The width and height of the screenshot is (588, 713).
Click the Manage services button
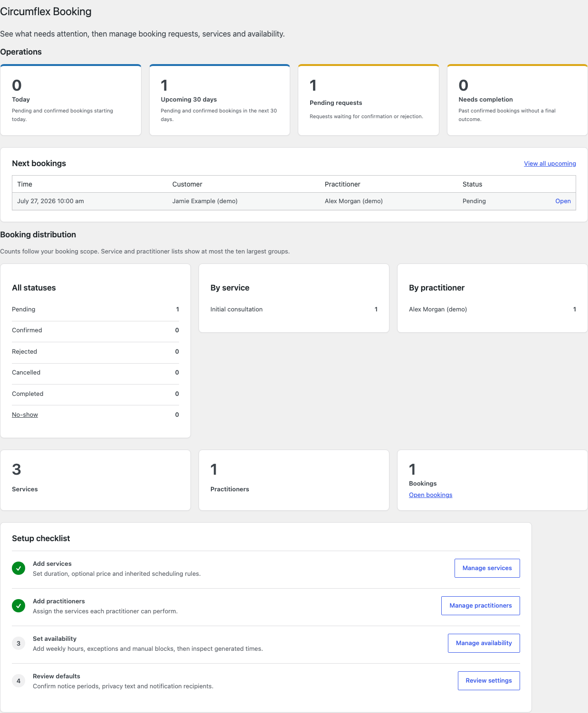point(487,568)
